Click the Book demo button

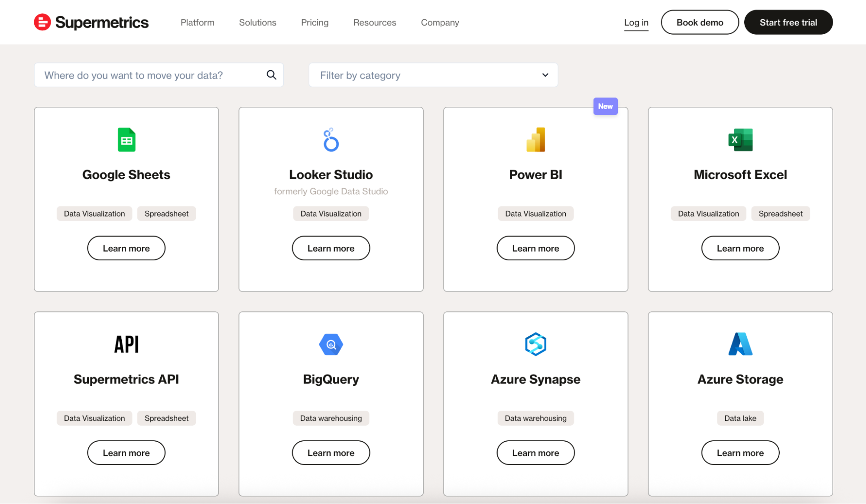[699, 22]
